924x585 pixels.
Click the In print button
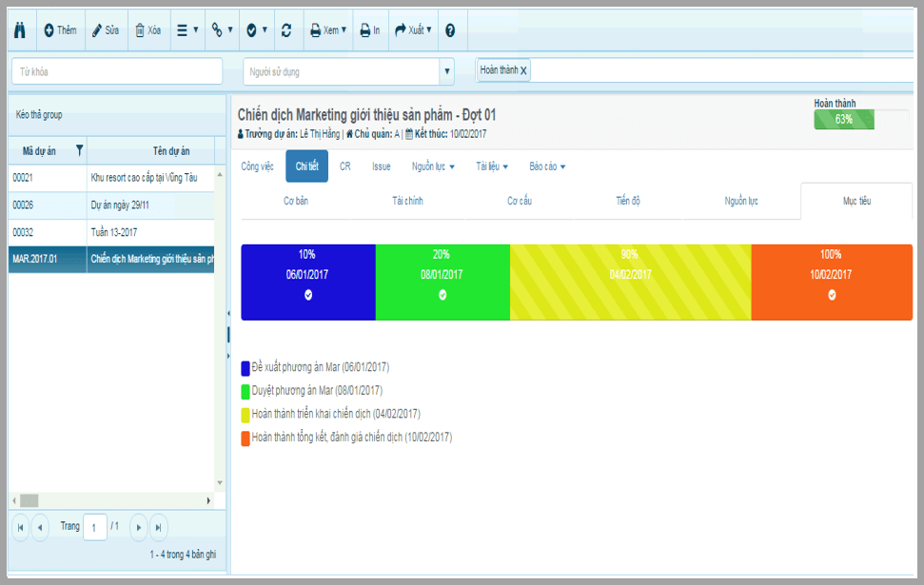[370, 30]
